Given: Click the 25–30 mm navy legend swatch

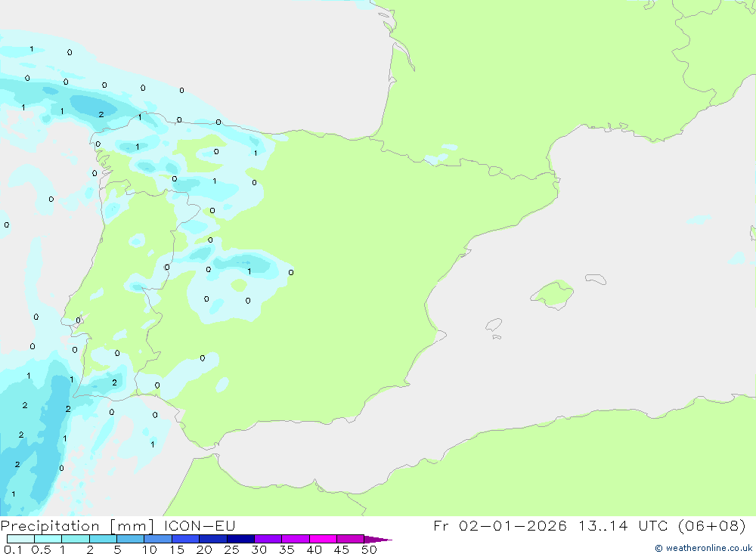Looking at the screenshot, I should pyautogui.click(x=240, y=539).
